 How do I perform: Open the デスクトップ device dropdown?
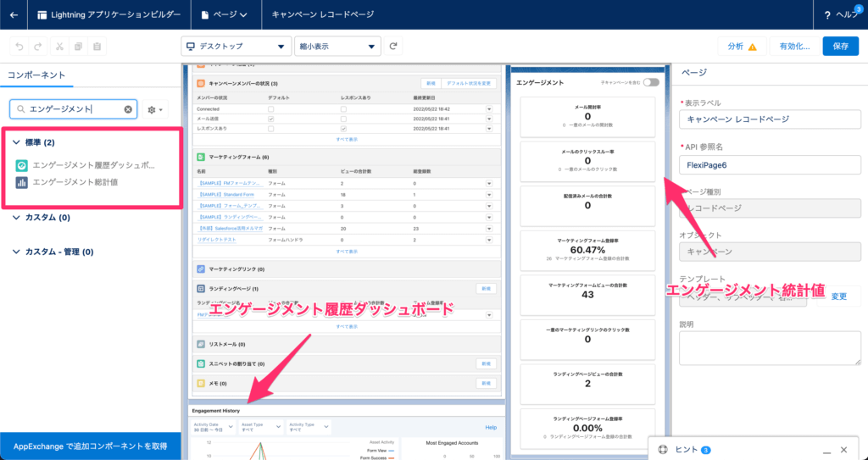236,47
